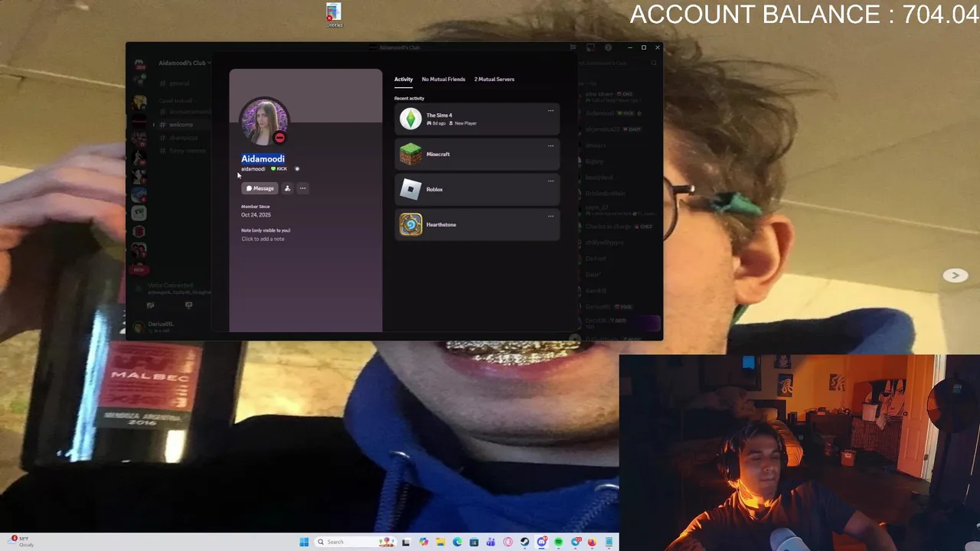Open Microsoft Store from the taskbar
The height and width of the screenshot is (551, 980).
pos(474,542)
